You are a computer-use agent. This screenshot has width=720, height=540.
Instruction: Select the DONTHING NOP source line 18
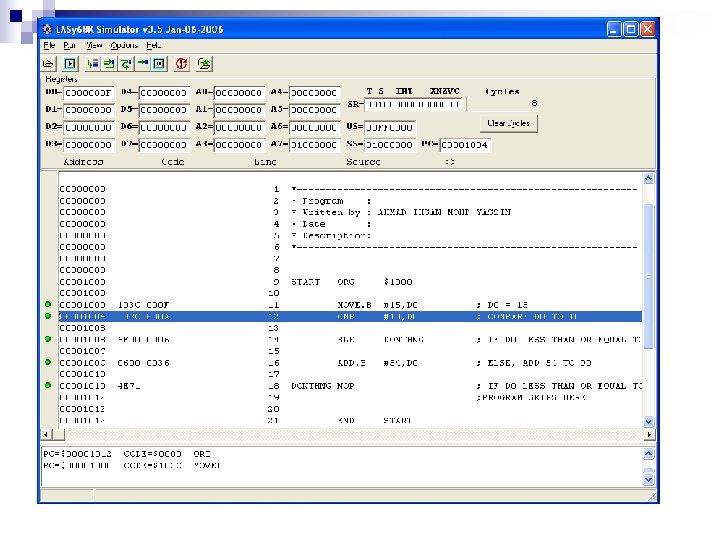coord(350,386)
